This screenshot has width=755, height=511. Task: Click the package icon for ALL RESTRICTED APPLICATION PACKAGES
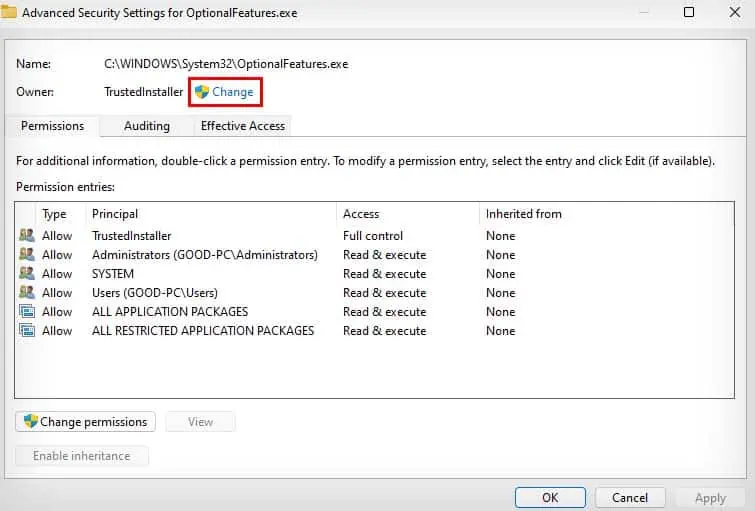point(27,330)
